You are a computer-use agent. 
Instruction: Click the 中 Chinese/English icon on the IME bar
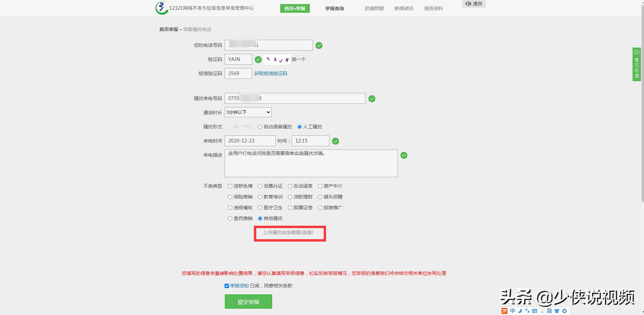pos(513,311)
